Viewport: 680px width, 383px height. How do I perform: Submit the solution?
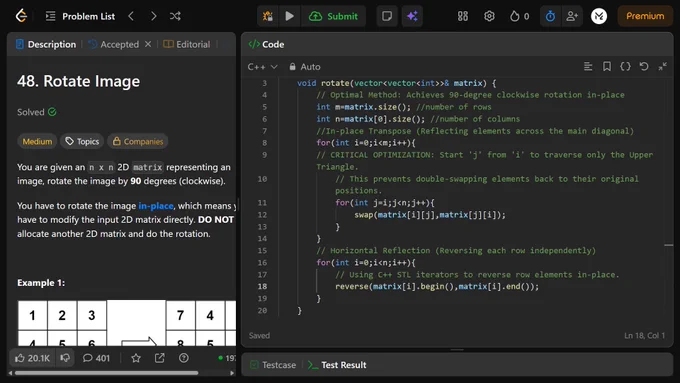point(333,16)
